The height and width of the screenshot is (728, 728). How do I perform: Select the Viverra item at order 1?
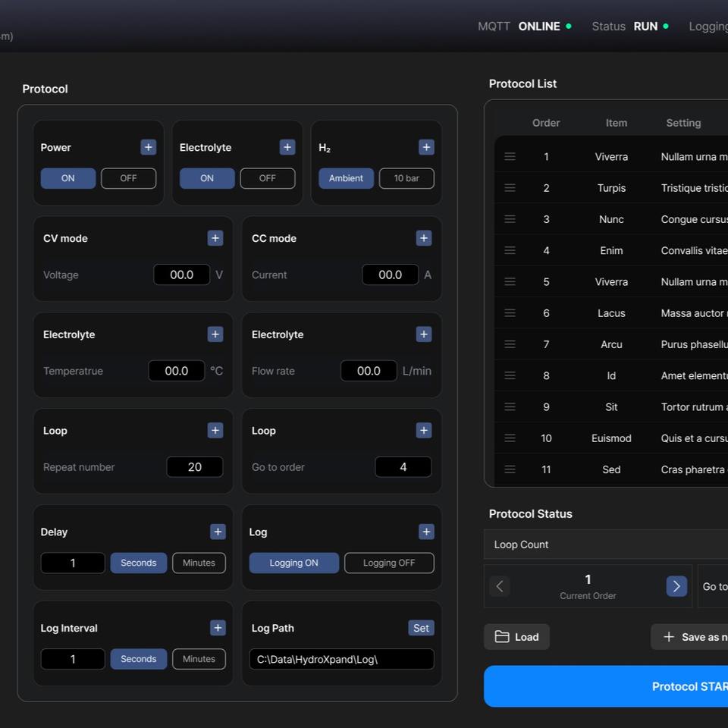click(611, 157)
